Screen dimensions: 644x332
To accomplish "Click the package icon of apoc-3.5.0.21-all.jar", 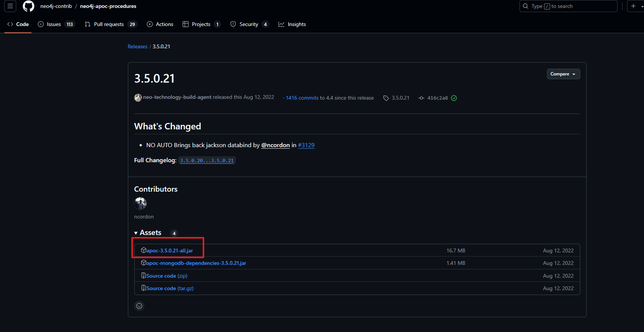I will coord(143,250).
